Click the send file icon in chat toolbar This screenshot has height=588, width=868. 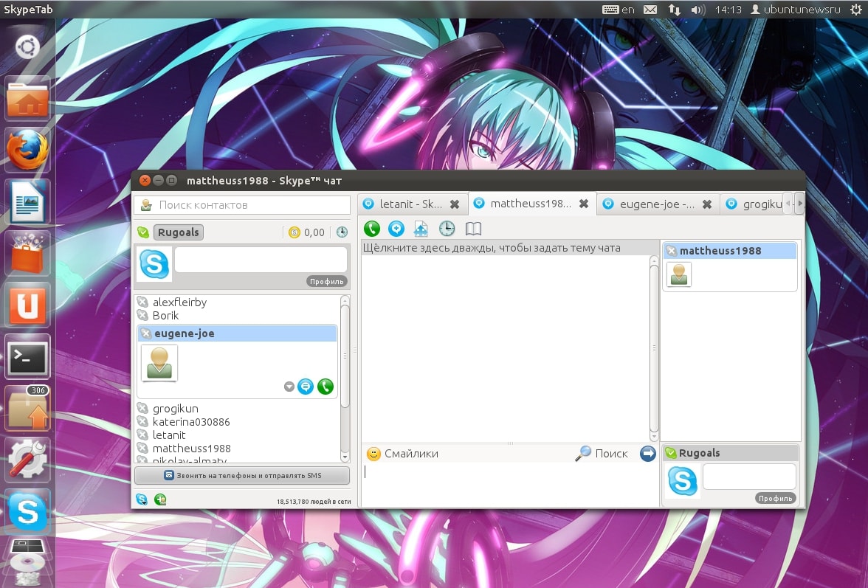(421, 229)
